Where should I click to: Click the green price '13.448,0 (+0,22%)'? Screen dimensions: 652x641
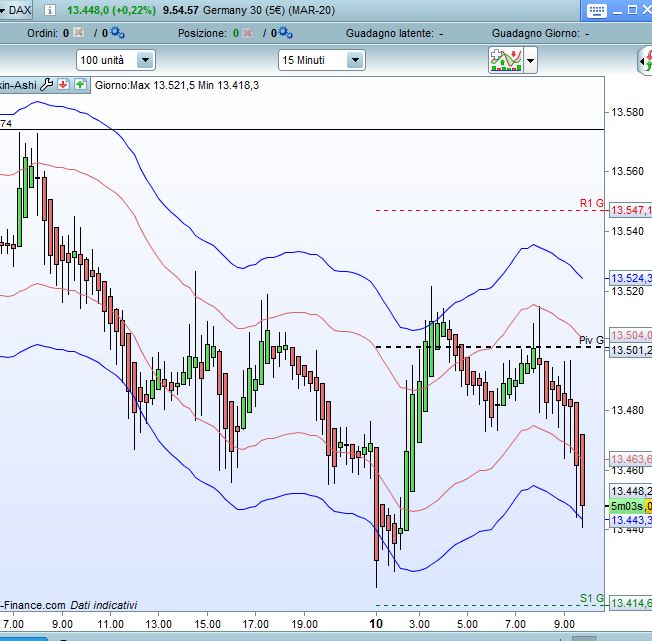111,10
